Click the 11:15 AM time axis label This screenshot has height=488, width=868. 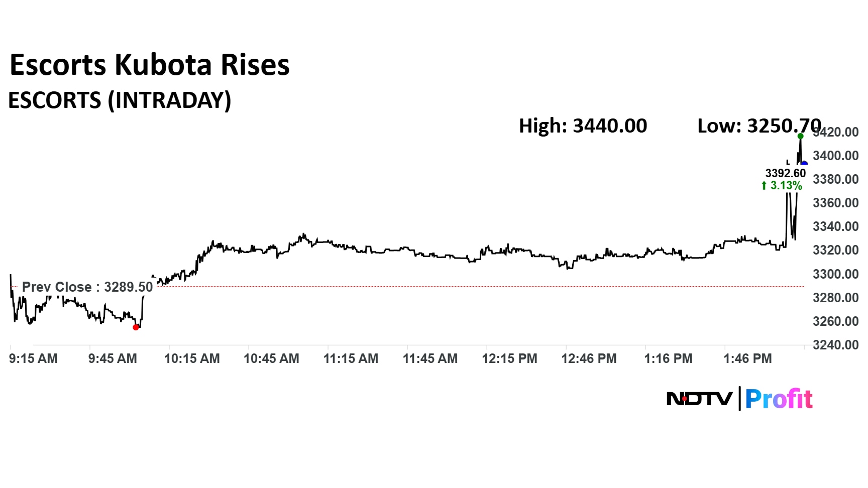[351, 358]
